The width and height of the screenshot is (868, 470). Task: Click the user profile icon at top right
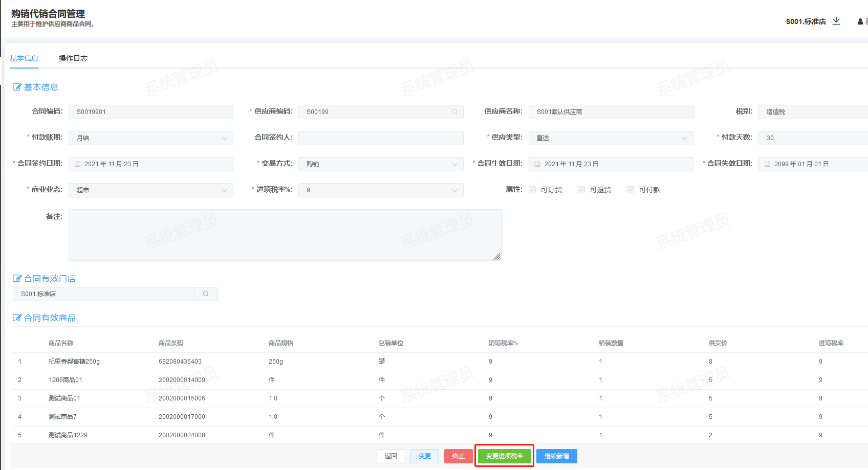point(860,21)
